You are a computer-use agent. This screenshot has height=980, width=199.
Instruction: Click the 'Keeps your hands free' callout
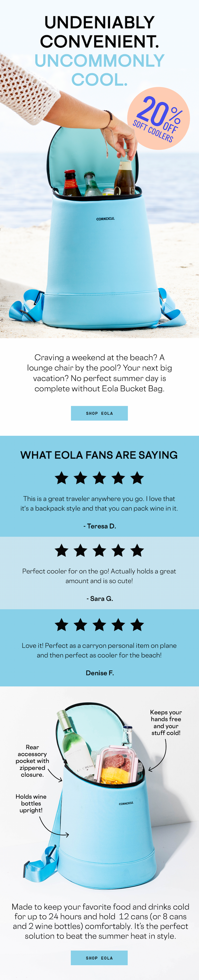tap(166, 722)
